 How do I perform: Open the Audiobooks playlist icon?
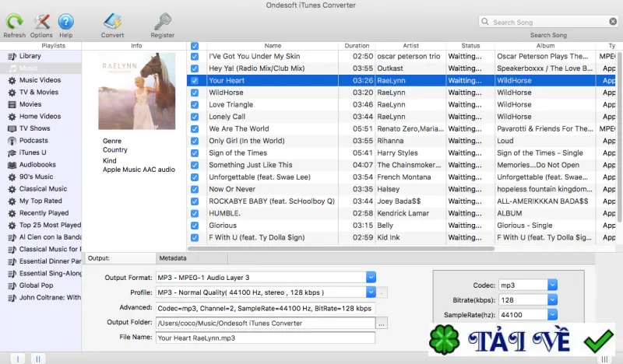[x=12, y=165]
